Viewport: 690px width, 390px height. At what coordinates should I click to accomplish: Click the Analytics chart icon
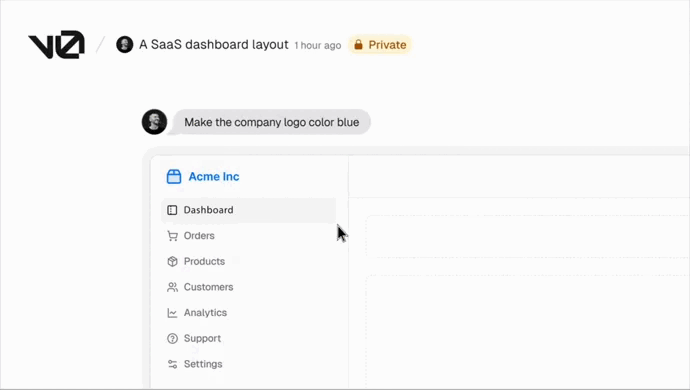[x=172, y=313]
